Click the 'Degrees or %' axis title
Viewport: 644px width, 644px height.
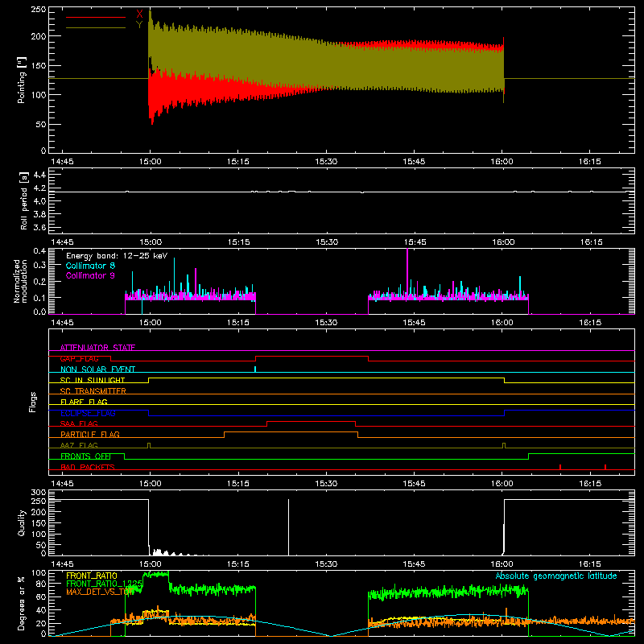[x=22, y=603]
